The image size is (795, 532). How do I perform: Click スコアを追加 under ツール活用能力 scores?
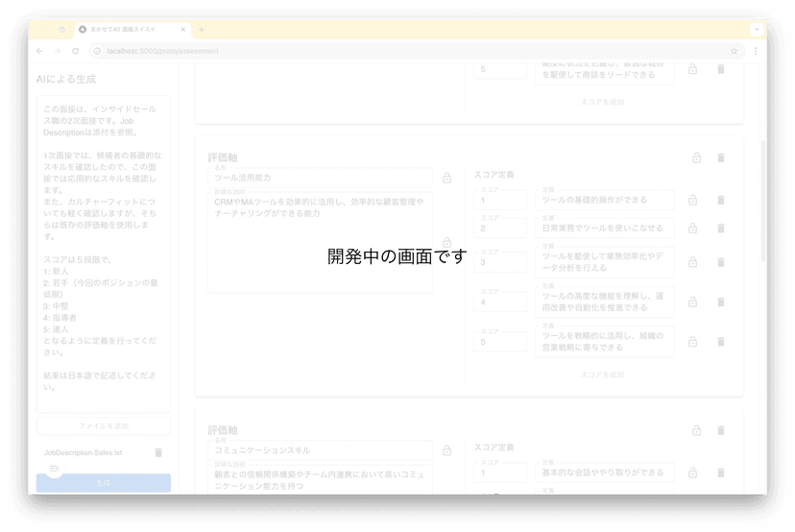click(602, 375)
